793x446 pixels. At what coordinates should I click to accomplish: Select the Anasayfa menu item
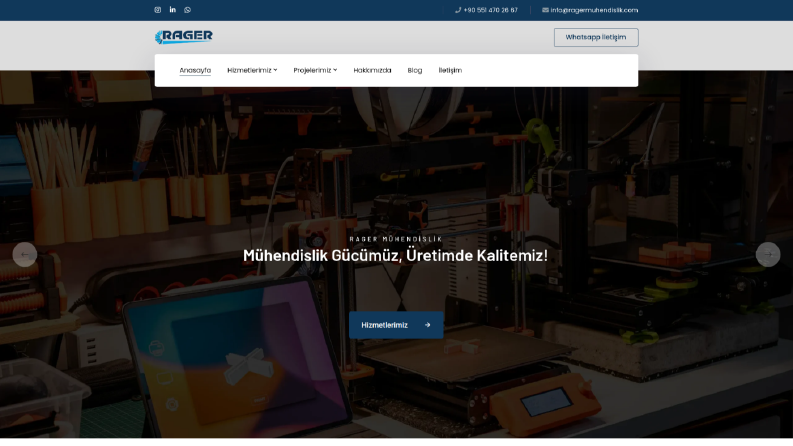[195, 70]
